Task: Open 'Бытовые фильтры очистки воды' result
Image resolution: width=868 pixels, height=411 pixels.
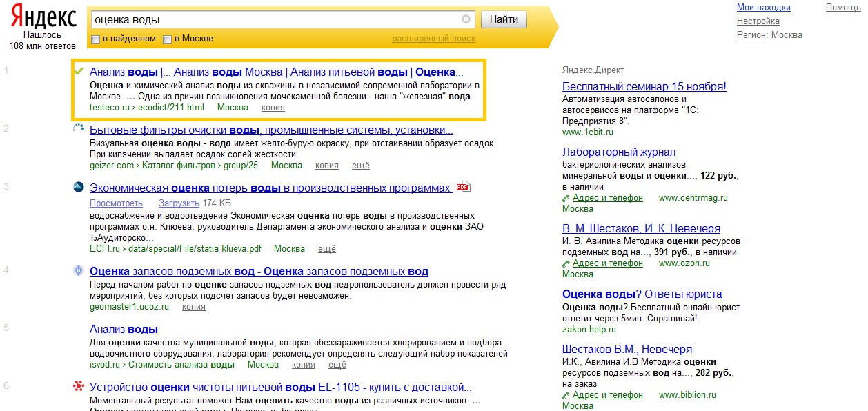Action: pos(271,130)
